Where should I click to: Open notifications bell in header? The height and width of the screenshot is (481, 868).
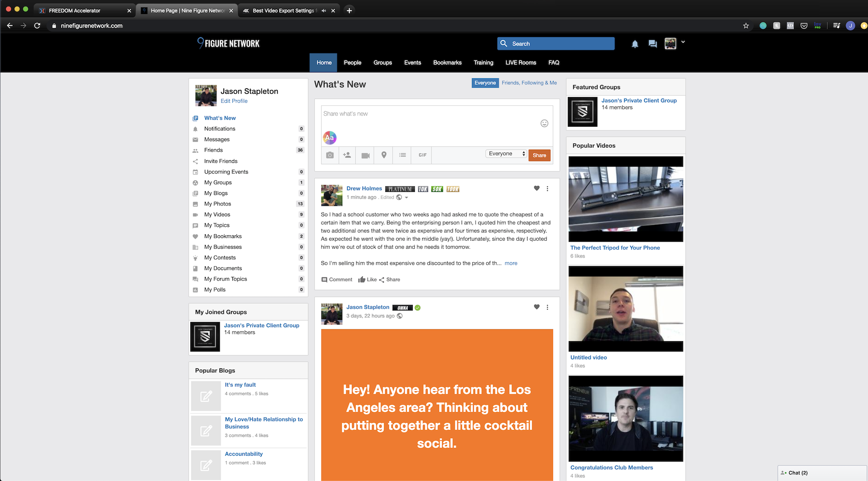(635, 44)
